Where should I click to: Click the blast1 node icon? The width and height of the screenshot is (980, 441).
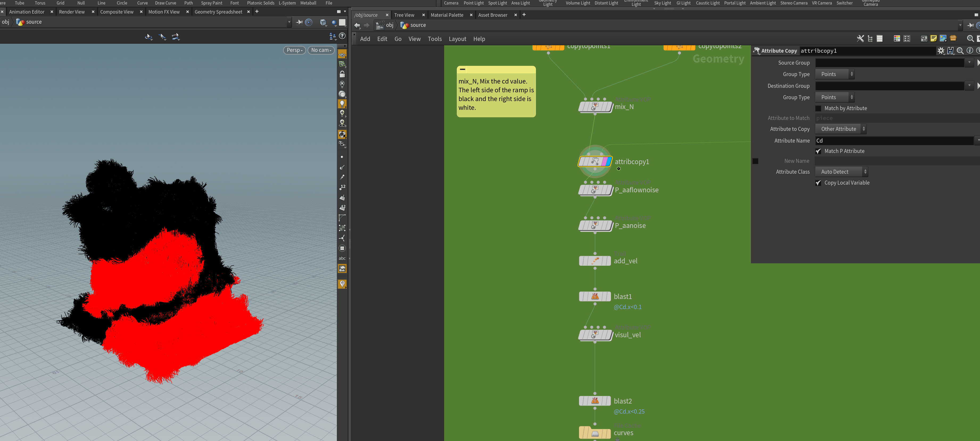click(x=595, y=297)
